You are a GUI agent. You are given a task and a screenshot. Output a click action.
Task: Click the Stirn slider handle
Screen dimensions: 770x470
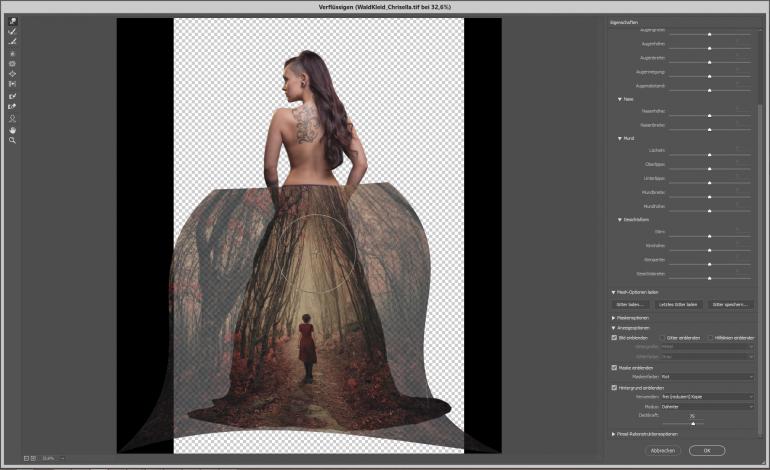(x=709, y=236)
